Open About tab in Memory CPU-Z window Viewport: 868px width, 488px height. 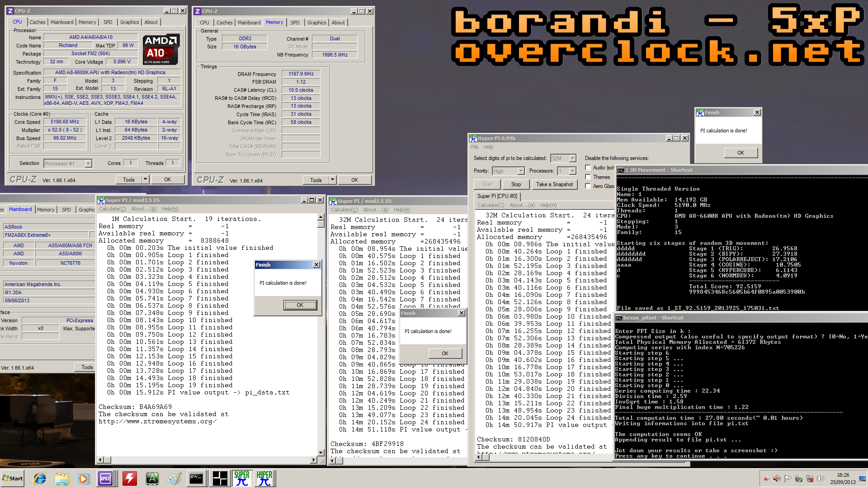338,23
